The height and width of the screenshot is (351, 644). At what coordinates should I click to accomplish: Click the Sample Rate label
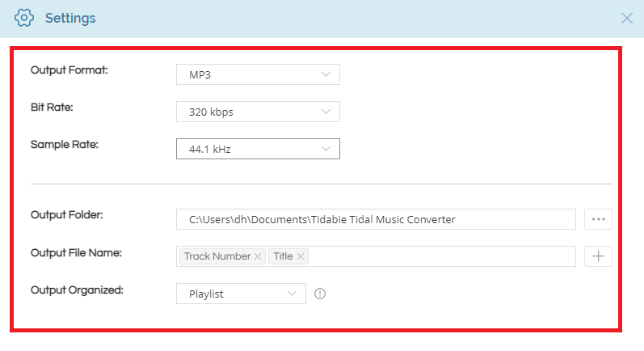pyautogui.click(x=63, y=144)
